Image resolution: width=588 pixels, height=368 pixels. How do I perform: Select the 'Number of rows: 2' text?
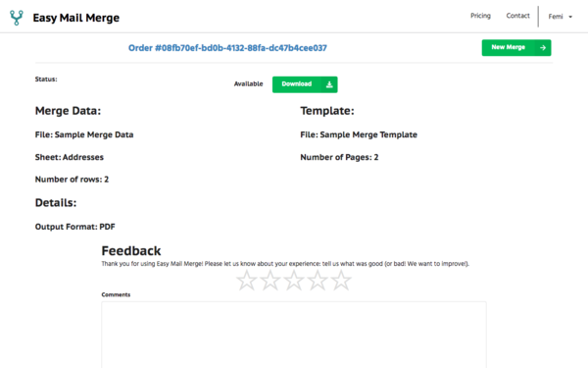pyautogui.click(x=72, y=180)
